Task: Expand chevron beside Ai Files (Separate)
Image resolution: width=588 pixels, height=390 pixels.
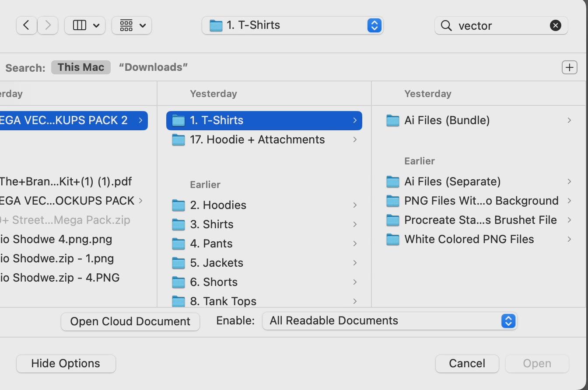Action: pos(569,181)
